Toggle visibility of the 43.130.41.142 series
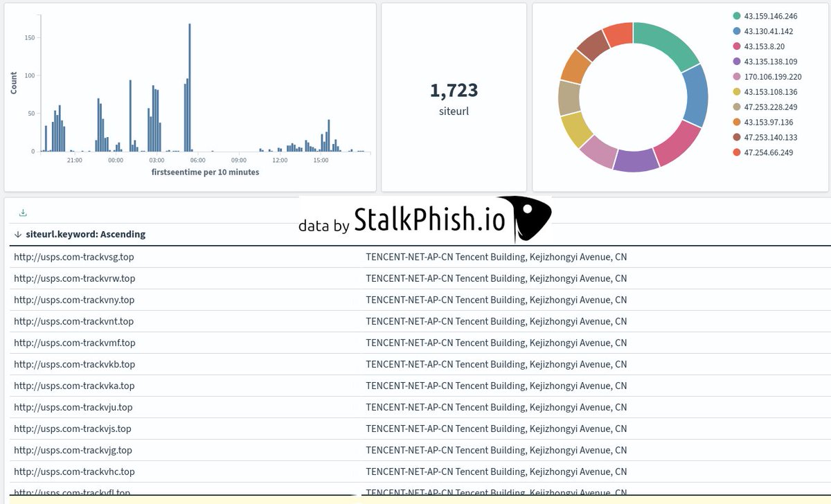 [765, 31]
